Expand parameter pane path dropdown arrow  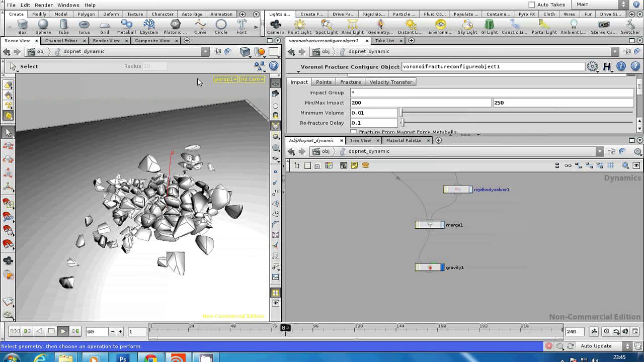point(615,51)
